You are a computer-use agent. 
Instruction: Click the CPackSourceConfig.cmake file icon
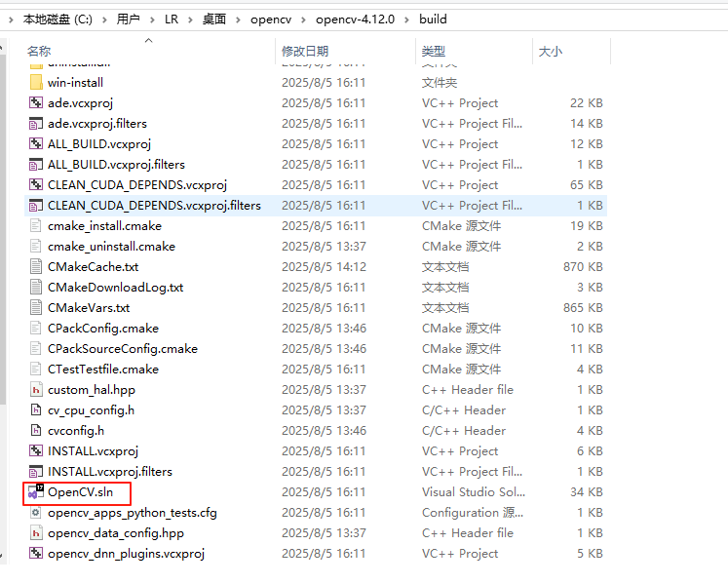tap(36, 348)
